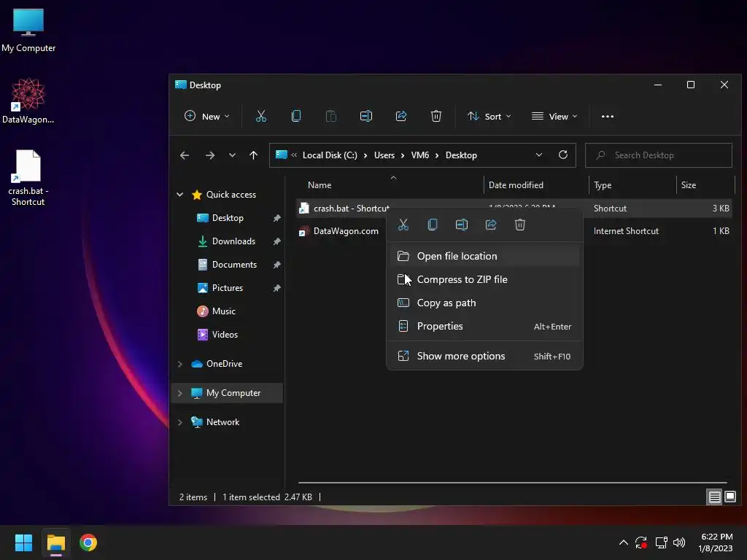Click the Search Desktop field
Screen dimensions: 747x560
pos(659,155)
